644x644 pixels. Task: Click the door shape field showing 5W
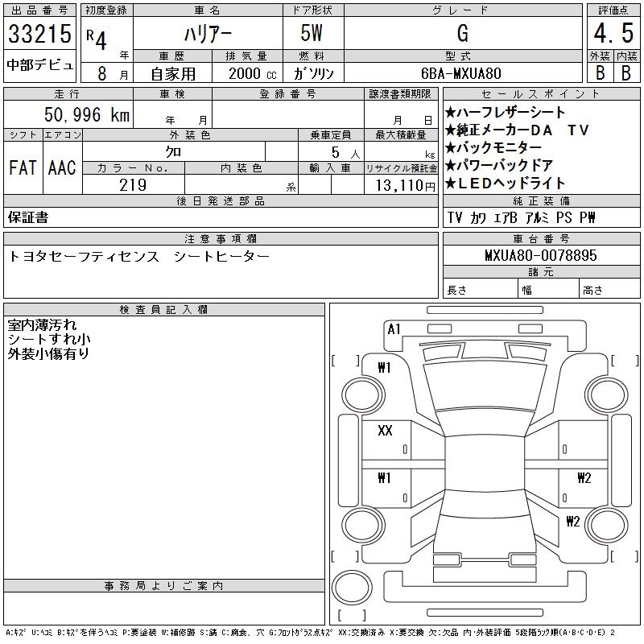click(x=313, y=33)
